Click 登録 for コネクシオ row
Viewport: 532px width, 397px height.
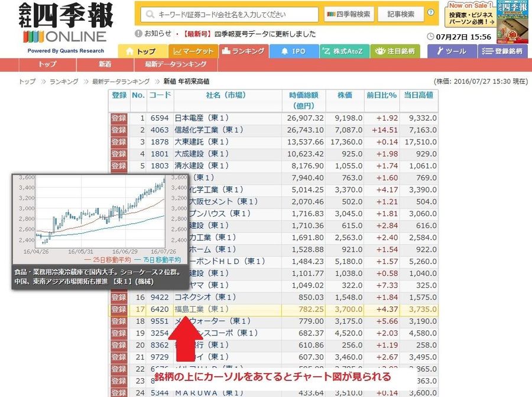click(119, 297)
